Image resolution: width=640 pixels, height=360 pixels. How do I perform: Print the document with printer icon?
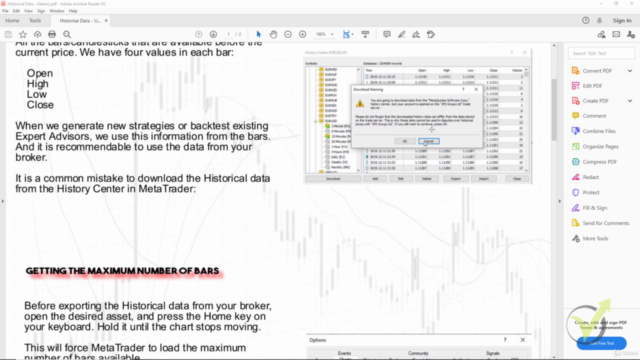(52, 34)
